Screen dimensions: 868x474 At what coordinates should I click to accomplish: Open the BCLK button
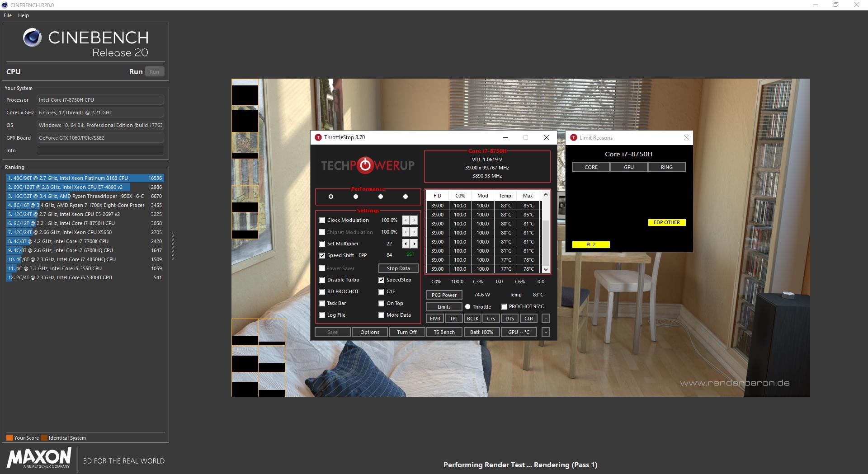click(x=472, y=319)
